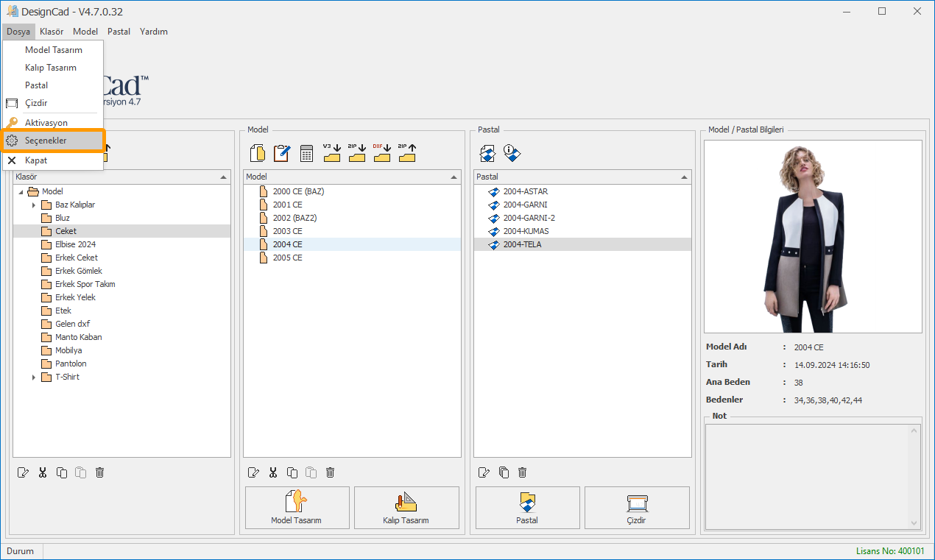Click the Pastal info icon

pos(512,152)
